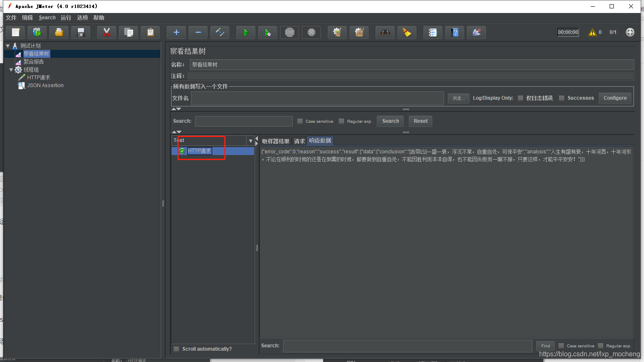Click the 文件名 filename input field
The height and width of the screenshot is (362, 644).
(x=317, y=98)
